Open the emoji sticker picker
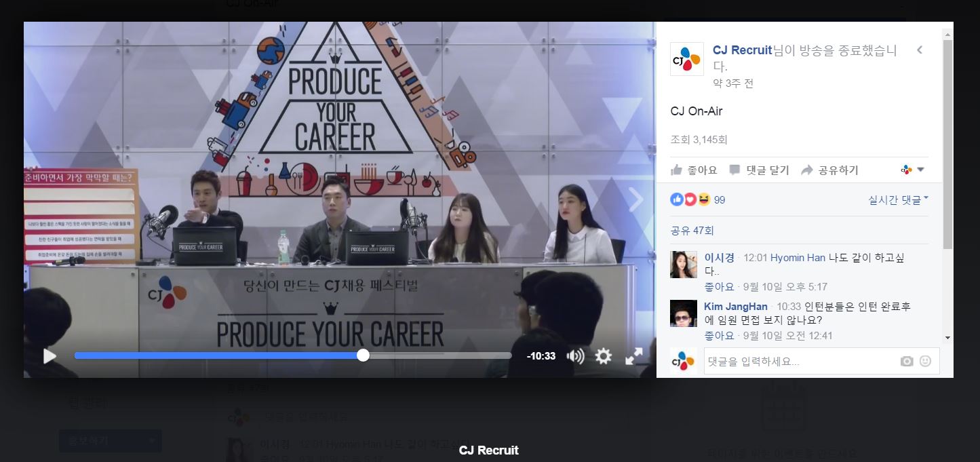This screenshot has width=980, height=462. point(925,362)
